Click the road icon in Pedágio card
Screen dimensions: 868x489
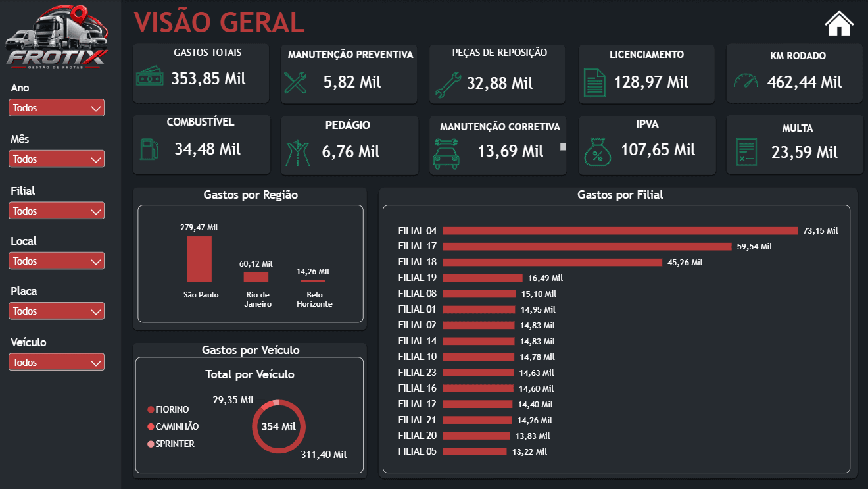(x=298, y=152)
